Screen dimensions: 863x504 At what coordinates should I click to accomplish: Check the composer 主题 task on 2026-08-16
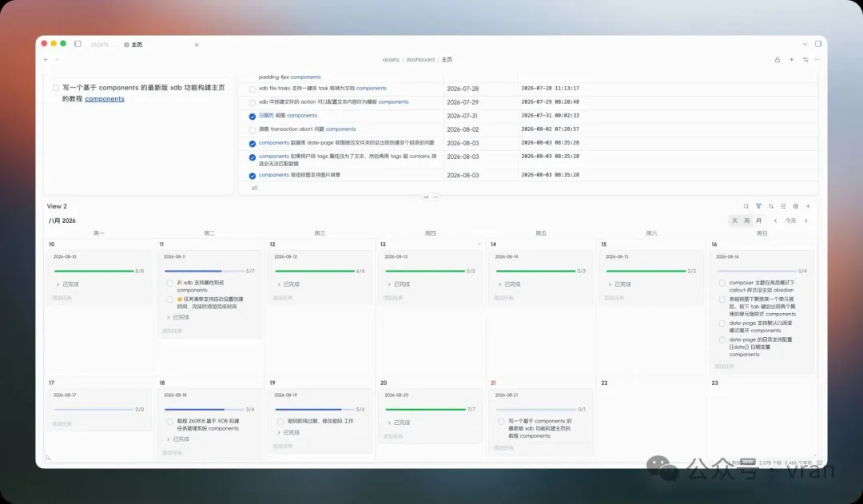point(722,283)
